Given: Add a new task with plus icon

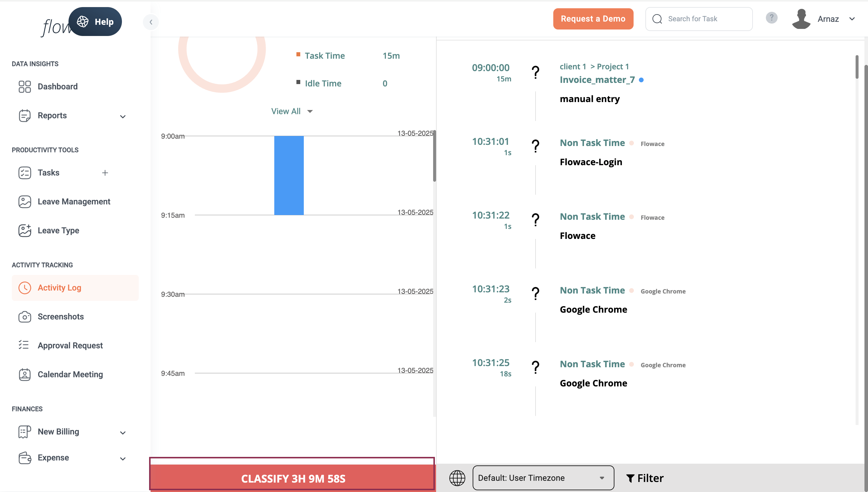Looking at the screenshot, I should tap(105, 173).
